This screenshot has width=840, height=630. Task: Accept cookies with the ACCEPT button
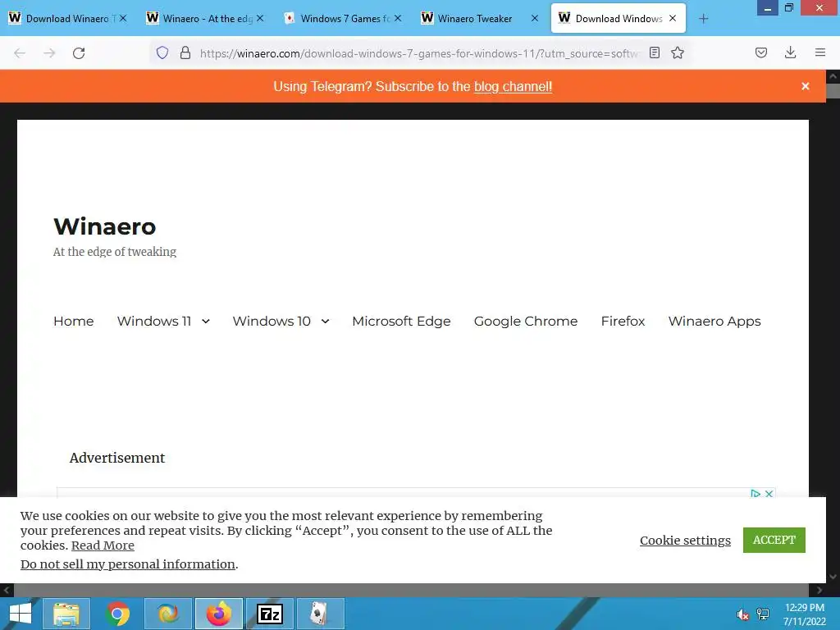tap(774, 540)
